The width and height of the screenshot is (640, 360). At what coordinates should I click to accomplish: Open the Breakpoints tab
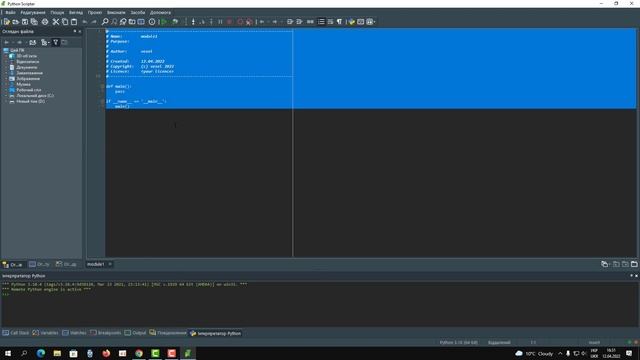pos(106,333)
